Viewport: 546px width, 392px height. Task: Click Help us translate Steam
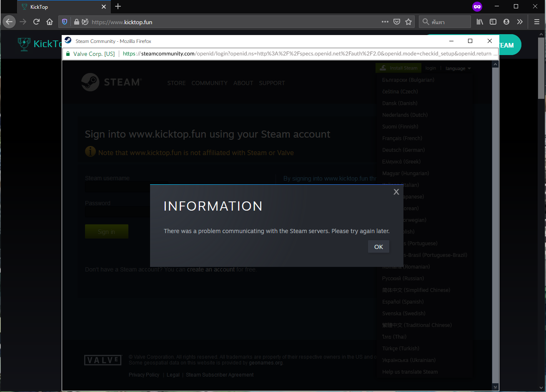(410, 372)
